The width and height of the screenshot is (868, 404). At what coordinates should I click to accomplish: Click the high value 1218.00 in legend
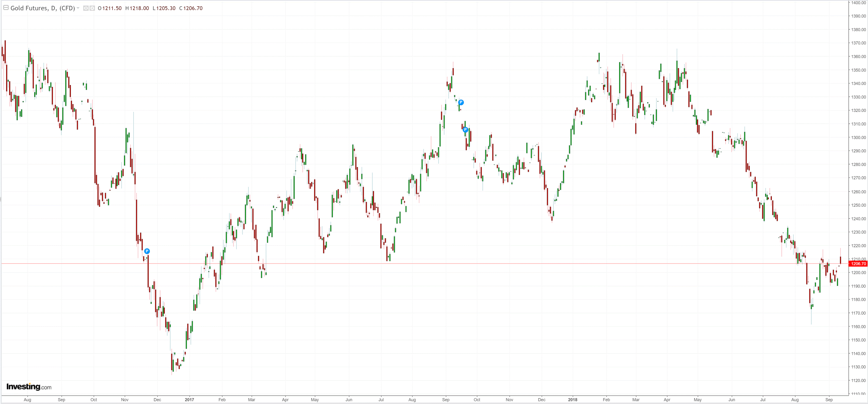(139, 8)
